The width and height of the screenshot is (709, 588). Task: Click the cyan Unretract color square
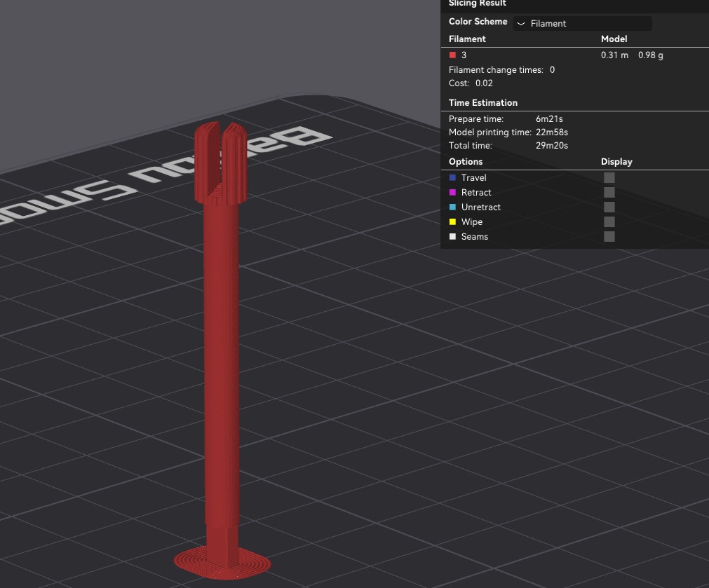[452, 207]
